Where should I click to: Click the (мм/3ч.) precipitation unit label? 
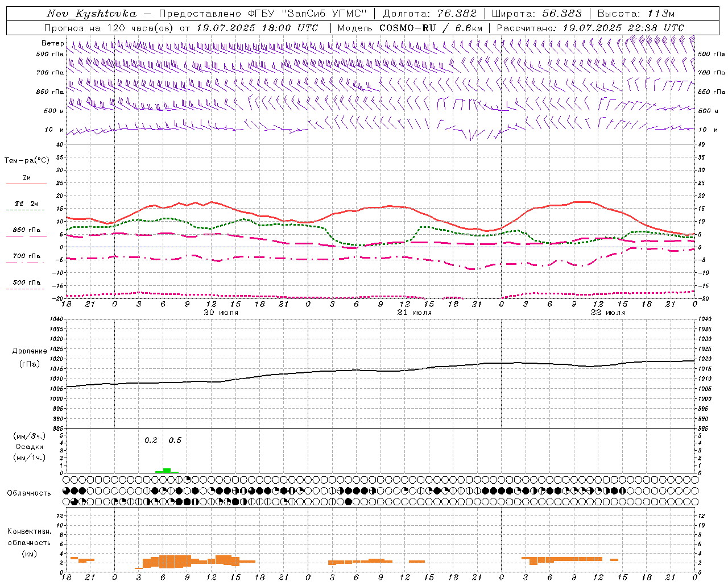[29, 436]
